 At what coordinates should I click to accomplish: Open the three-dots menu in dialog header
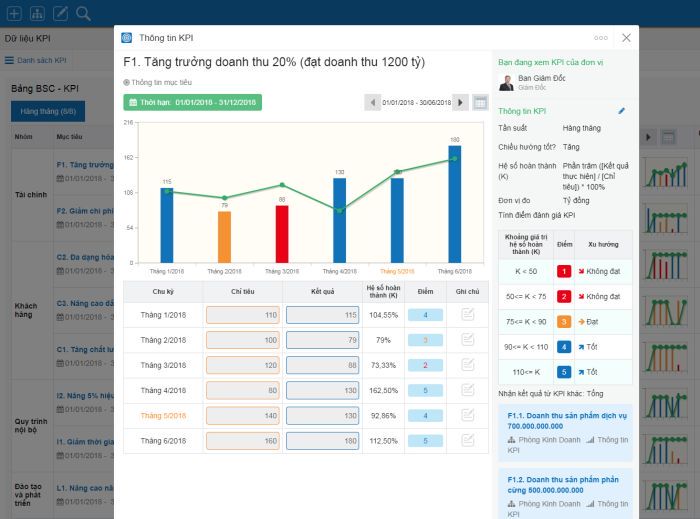coord(601,38)
